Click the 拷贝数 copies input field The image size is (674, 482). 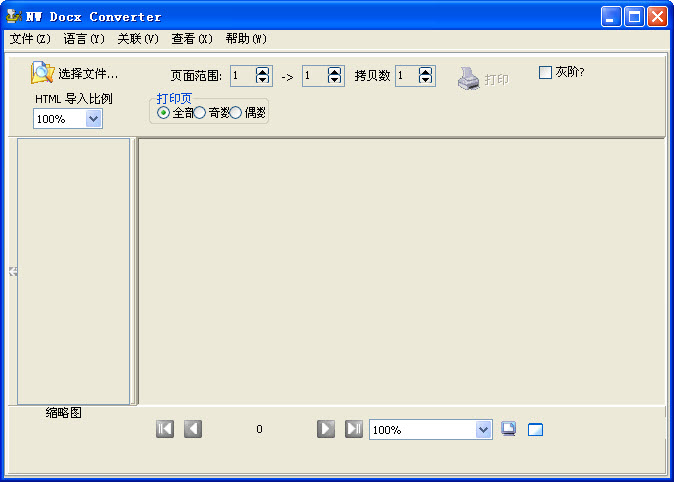click(407, 76)
